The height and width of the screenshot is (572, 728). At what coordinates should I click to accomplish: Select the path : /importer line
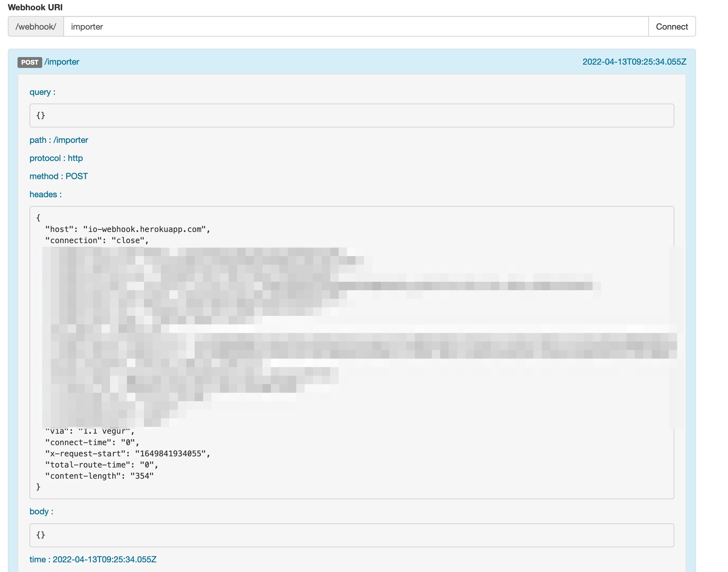(x=59, y=140)
